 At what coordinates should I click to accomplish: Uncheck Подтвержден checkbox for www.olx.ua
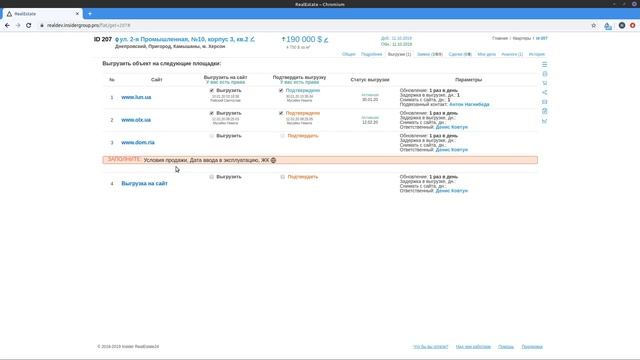coord(281,113)
